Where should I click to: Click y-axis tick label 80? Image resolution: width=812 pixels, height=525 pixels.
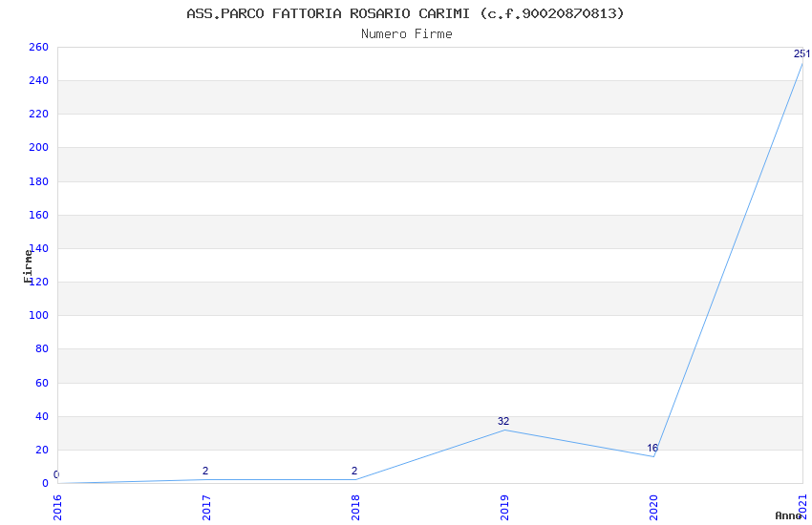(x=42, y=349)
